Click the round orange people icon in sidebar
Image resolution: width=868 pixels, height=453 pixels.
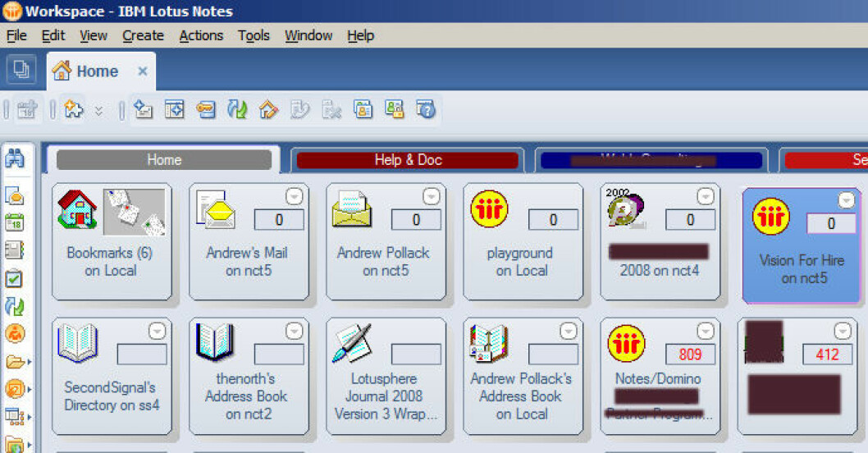[x=15, y=333]
